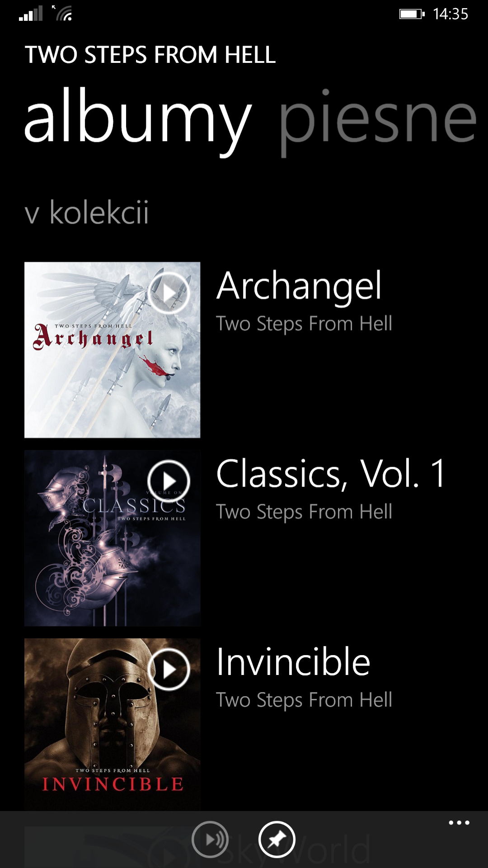The height and width of the screenshot is (868, 488).
Task: Open the three-dots more options menu
Action: 459,823
